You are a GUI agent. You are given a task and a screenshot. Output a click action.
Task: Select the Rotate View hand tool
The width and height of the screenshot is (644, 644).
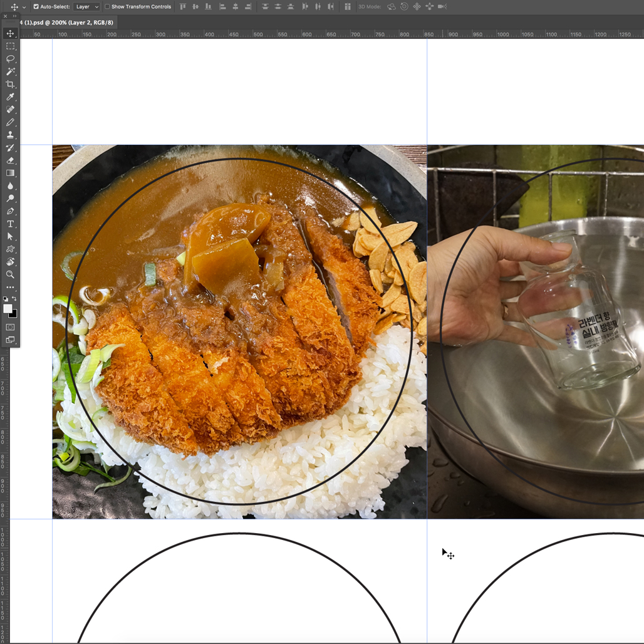[10, 262]
